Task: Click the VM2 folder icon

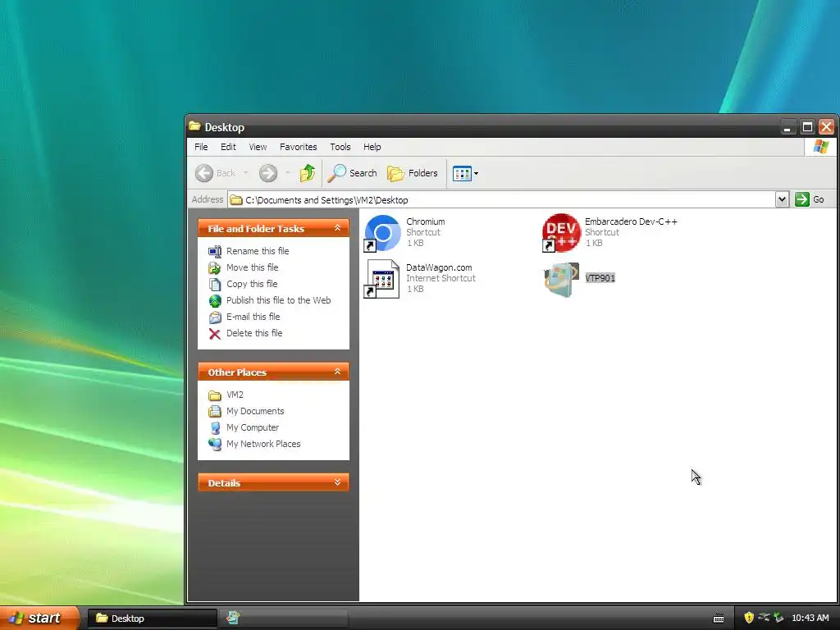Action: coord(215,395)
